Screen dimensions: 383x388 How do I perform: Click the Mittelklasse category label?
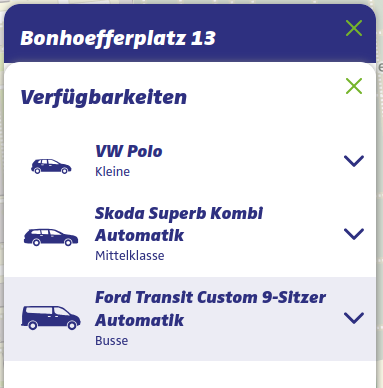pyautogui.click(x=130, y=256)
